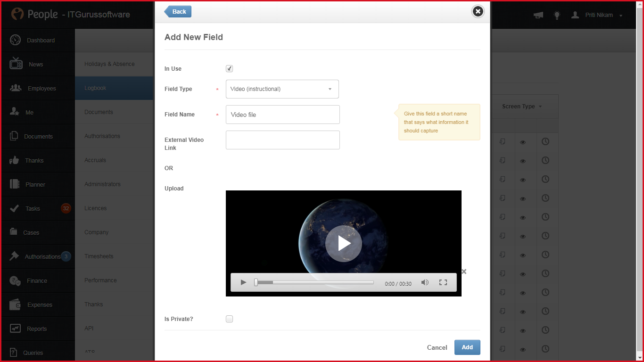
Task: Click the People logo icon
Action: [17, 14]
